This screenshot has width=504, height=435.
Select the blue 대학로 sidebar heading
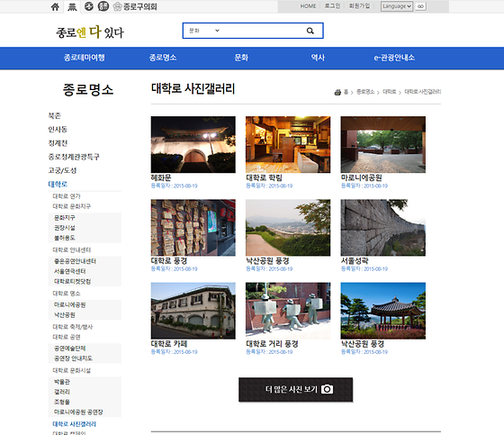pyautogui.click(x=58, y=184)
